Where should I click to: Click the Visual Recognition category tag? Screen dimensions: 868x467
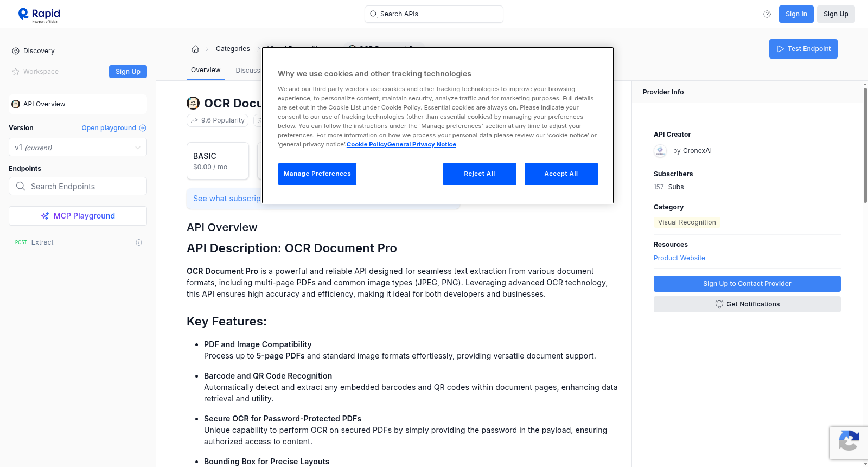pyautogui.click(x=687, y=222)
